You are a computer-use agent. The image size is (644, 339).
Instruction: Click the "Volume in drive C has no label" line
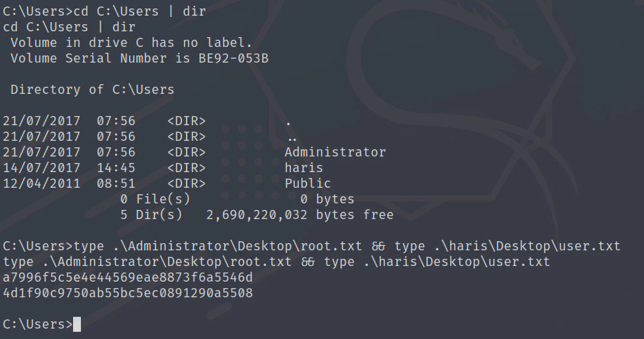(x=131, y=42)
